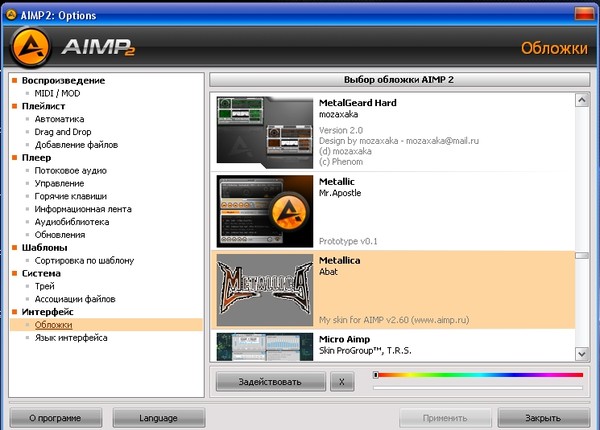The image size is (600, 430).
Task: Open Обновления settings
Action: (x=60, y=235)
